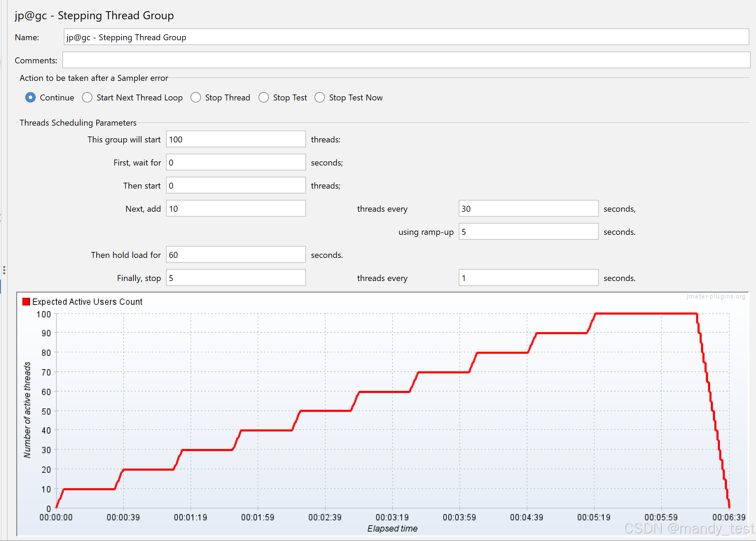Enable Stop Test Now option
Screen dimensions: 756x541
pyautogui.click(x=320, y=97)
